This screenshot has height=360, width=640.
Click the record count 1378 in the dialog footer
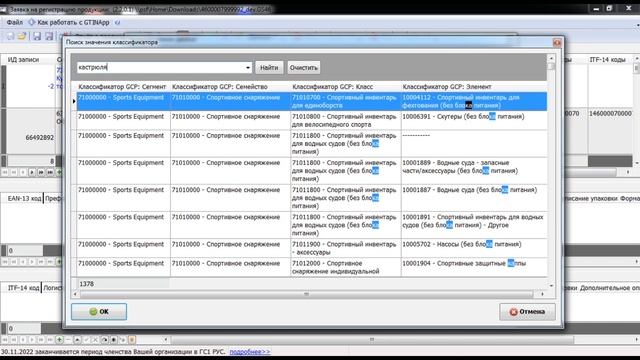pos(87,284)
